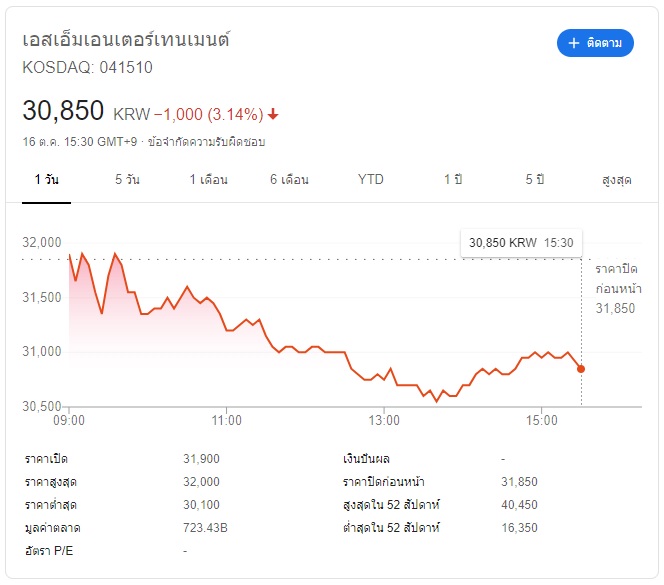Select the 6 เดือน tab

[x=289, y=180]
